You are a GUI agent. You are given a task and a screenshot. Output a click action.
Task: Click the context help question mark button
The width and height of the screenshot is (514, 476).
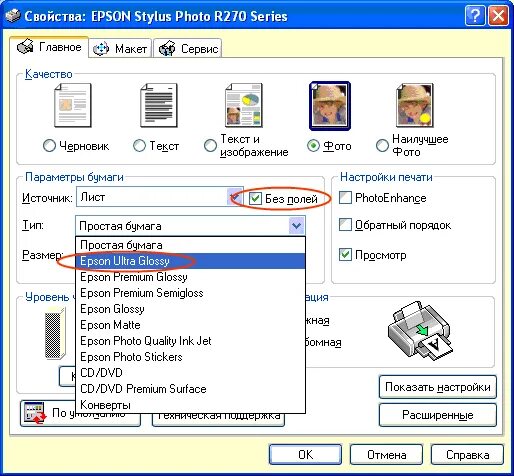point(475,16)
